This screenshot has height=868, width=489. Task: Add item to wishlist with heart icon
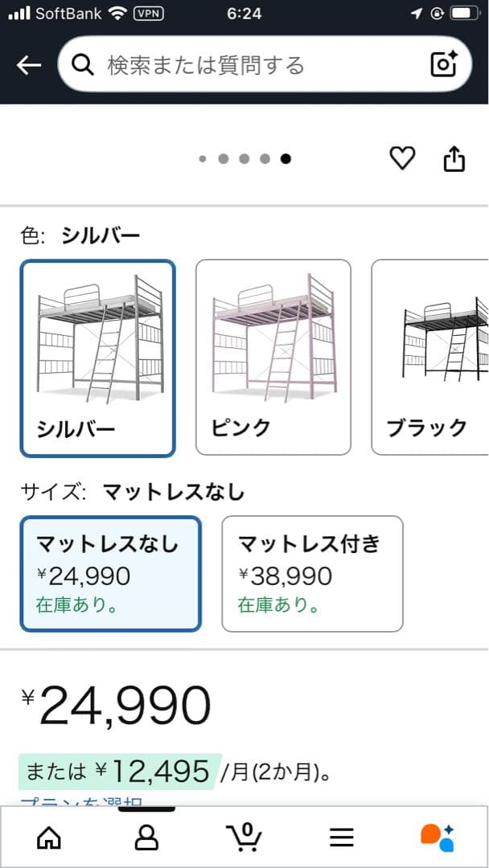(x=403, y=158)
